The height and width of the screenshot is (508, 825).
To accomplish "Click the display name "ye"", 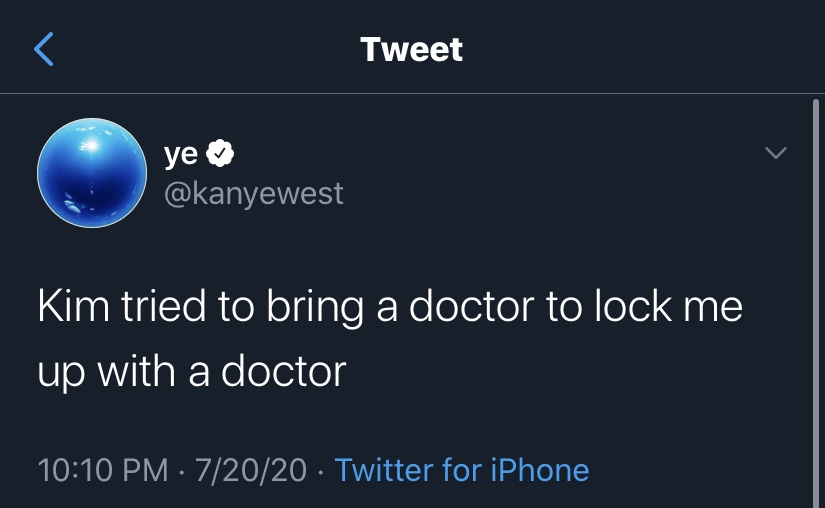I will click(x=180, y=155).
